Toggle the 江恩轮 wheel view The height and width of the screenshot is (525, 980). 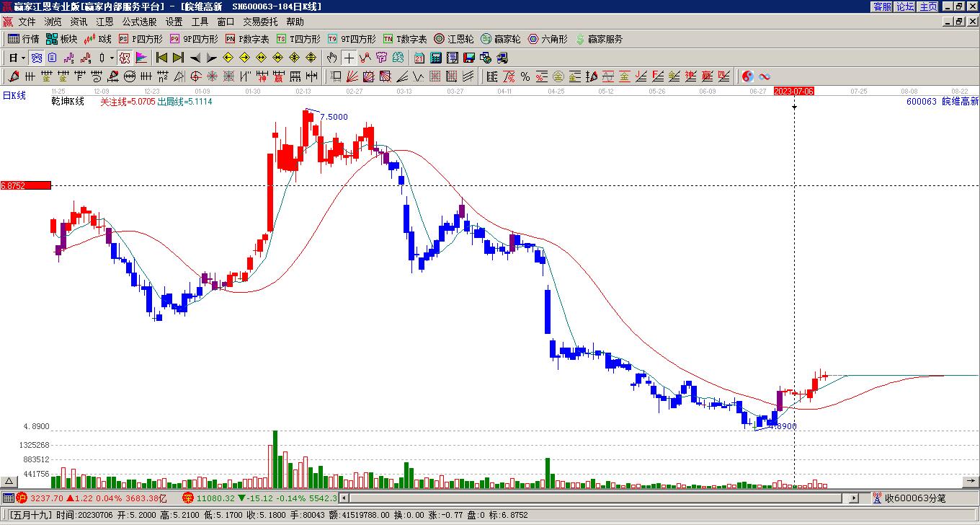tap(453, 39)
